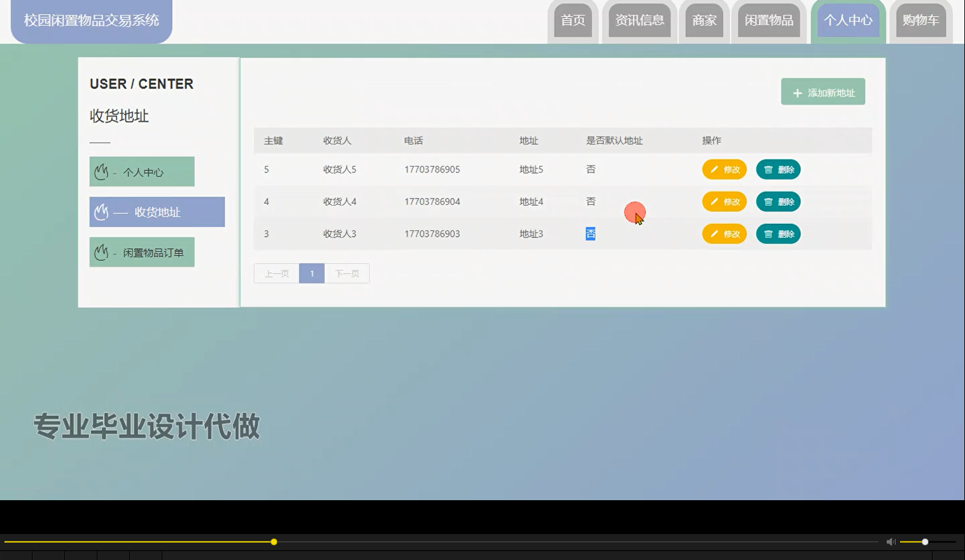Click the 上一页 pagination button
Image resolution: width=965 pixels, height=560 pixels.
(x=276, y=273)
